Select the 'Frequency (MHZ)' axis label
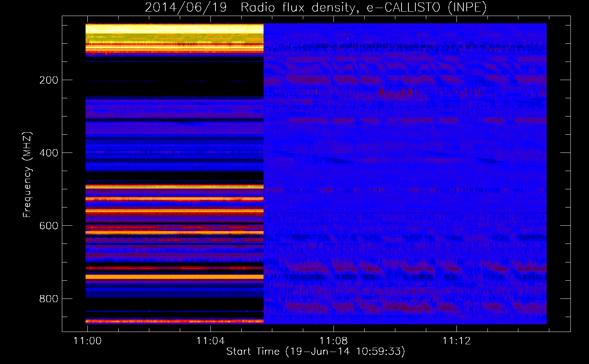Image resolution: width=589 pixels, height=364 pixels. click(x=27, y=175)
